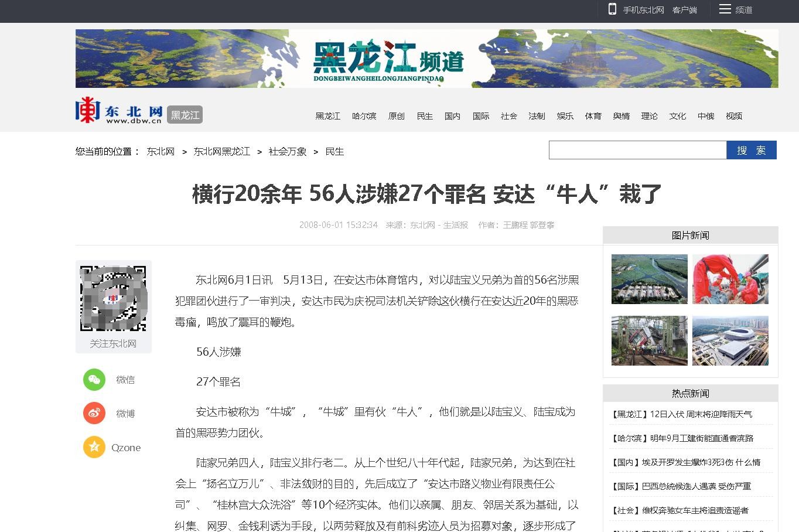The image size is (799, 532).
Task: Click the 东北网 logo
Action: click(x=119, y=111)
